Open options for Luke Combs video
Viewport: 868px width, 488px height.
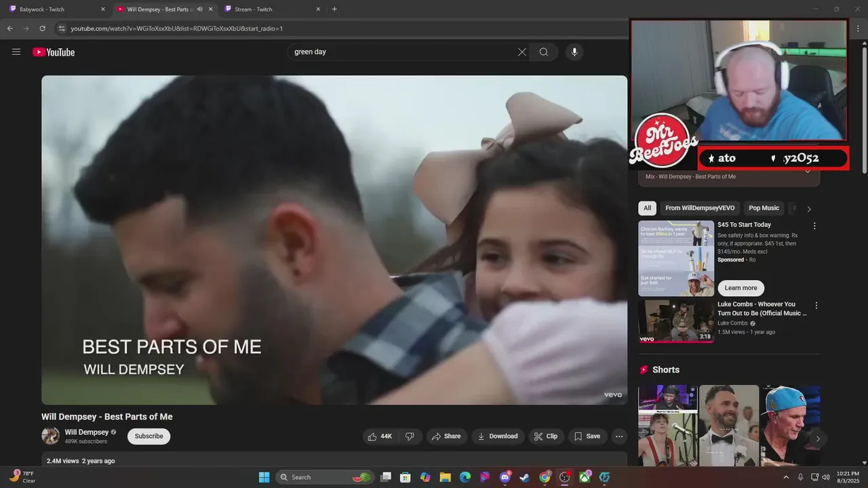point(816,306)
